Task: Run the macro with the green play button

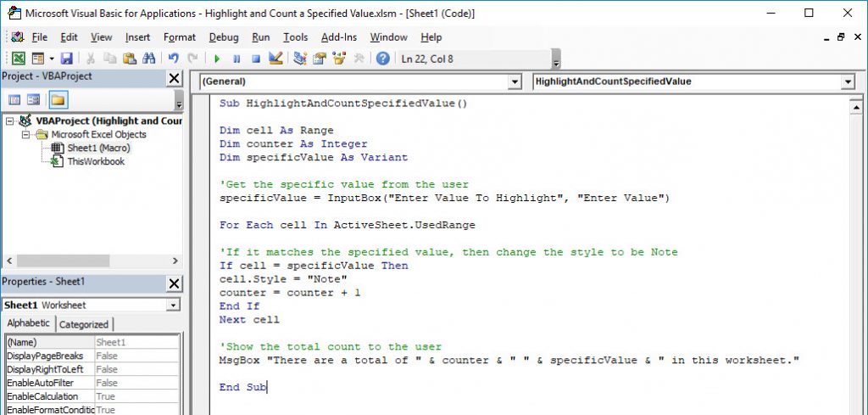Action: point(217,59)
